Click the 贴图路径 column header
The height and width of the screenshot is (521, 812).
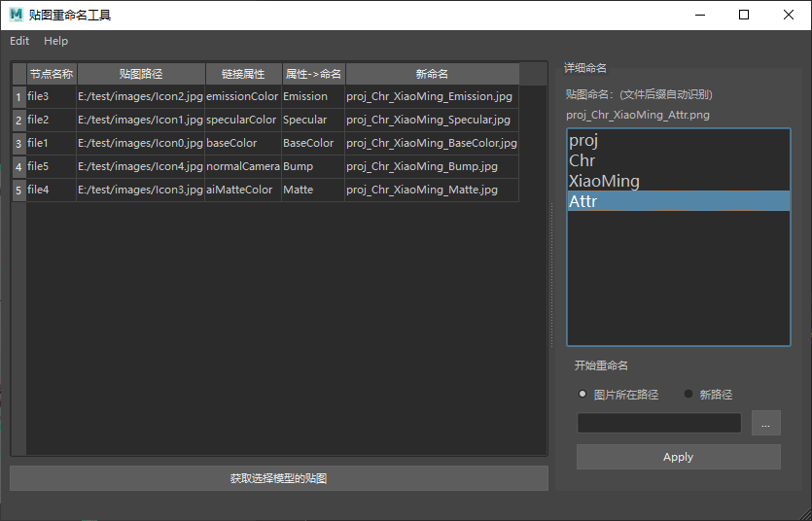[x=141, y=74]
